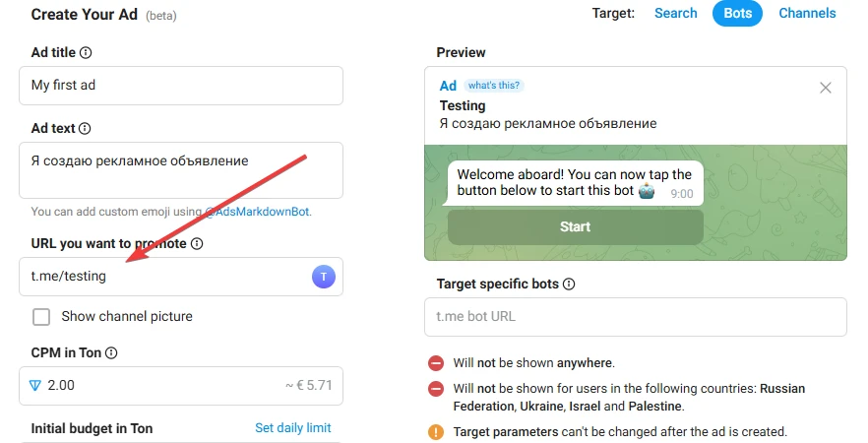Switch target to Search tab
This screenshot has height=443, width=868.
(x=675, y=14)
